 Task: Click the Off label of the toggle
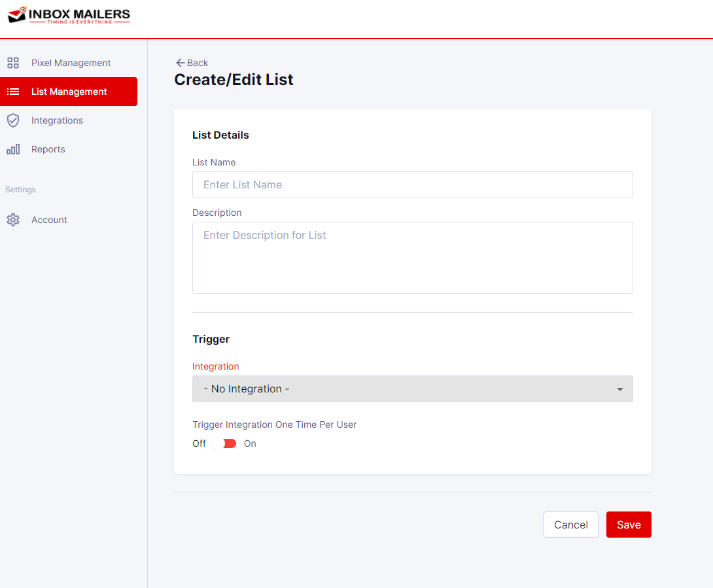(199, 443)
